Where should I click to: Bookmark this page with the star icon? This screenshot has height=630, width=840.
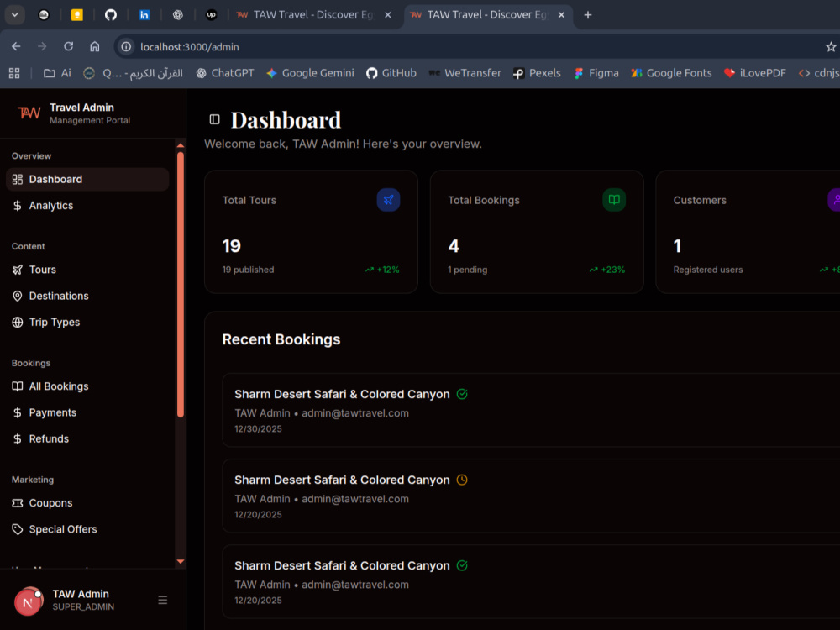[831, 47]
